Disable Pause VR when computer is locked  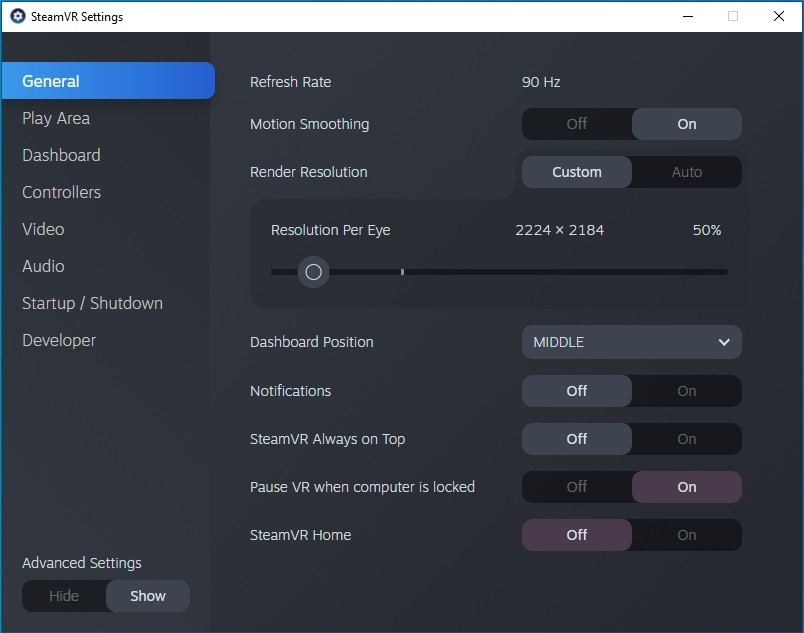577,487
